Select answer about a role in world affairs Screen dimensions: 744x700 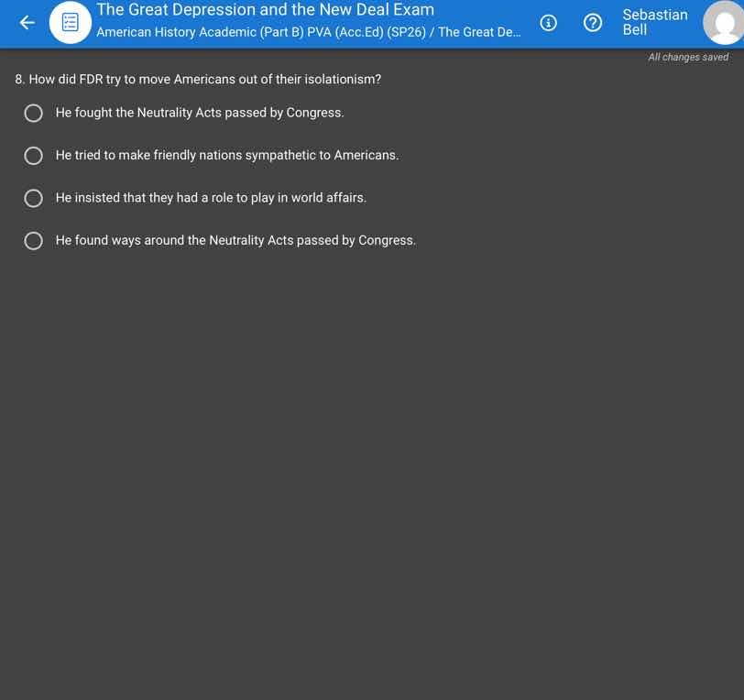tap(34, 198)
